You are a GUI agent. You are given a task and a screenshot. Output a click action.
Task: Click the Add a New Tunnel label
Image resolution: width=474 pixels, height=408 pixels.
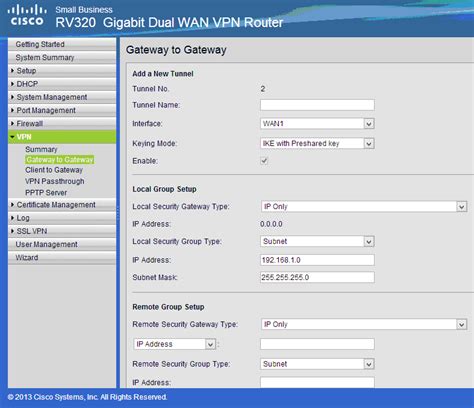pyautogui.click(x=163, y=74)
